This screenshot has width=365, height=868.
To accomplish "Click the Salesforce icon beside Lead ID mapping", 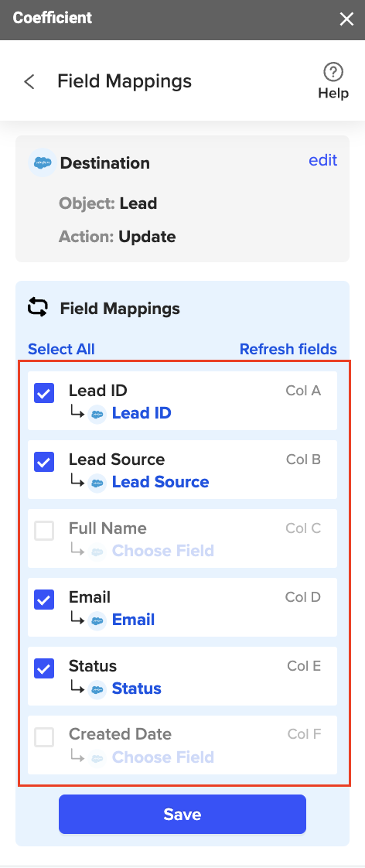I will [97, 414].
